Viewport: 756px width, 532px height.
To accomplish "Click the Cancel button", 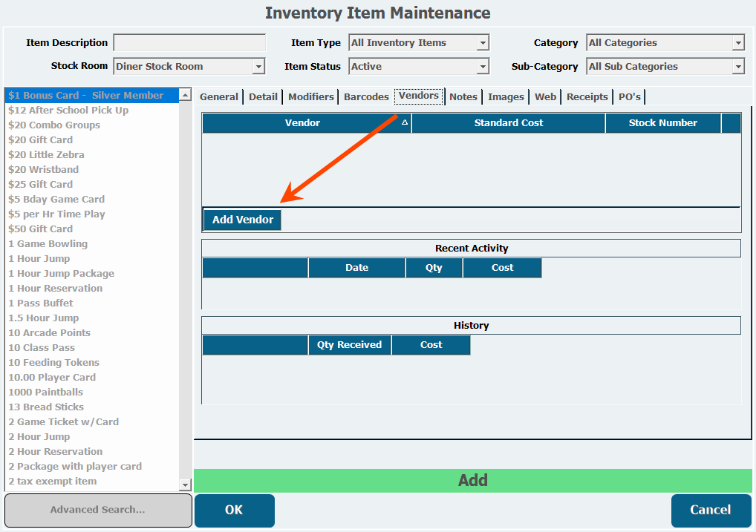I will pos(711,510).
